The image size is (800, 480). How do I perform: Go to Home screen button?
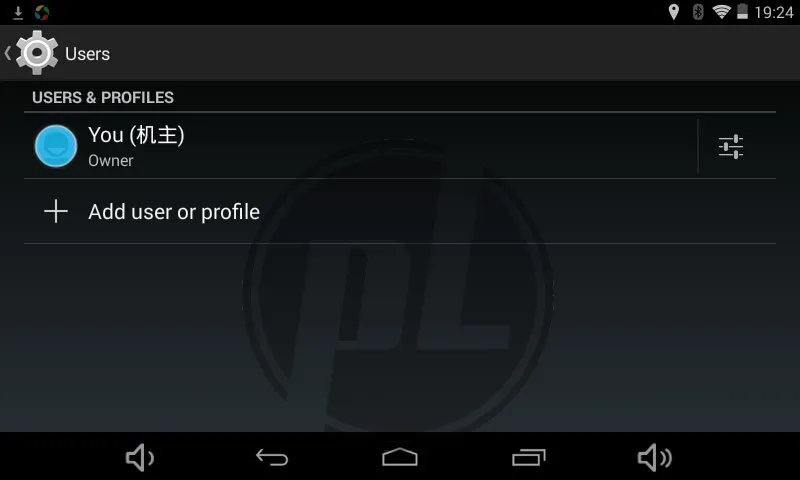pos(400,457)
